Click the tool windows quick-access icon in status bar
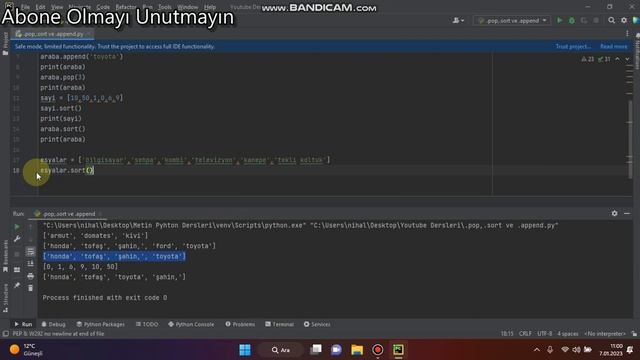This screenshot has height=360, width=640. click(x=5, y=334)
